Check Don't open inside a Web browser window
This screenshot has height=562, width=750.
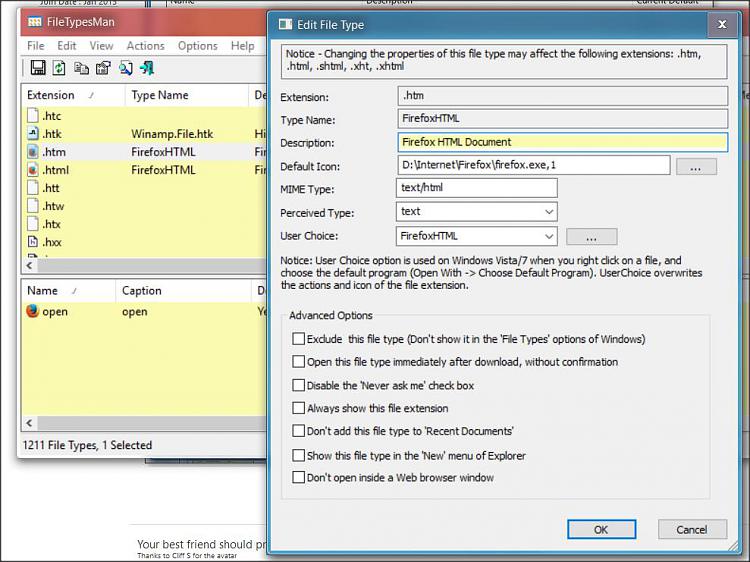click(x=298, y=477)
